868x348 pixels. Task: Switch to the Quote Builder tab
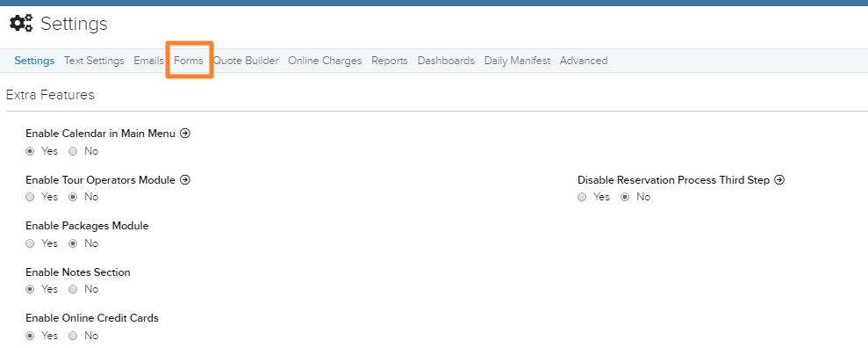tap(246, 61)
